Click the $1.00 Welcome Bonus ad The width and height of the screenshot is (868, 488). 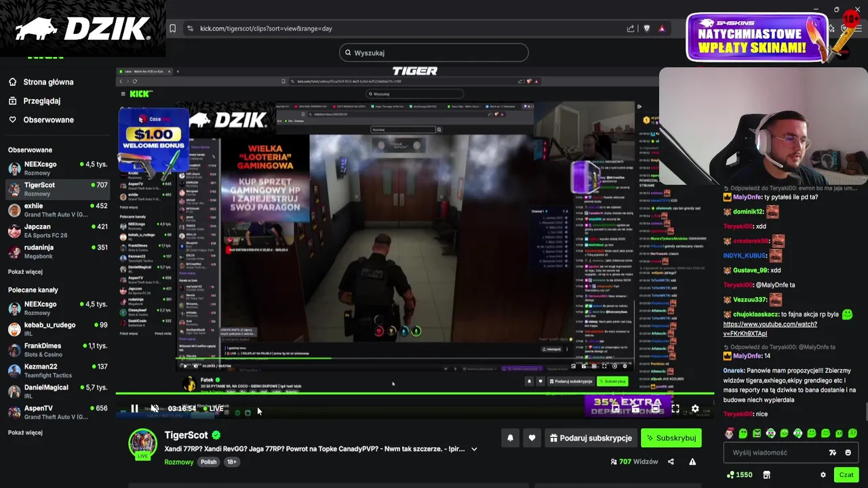153,138
